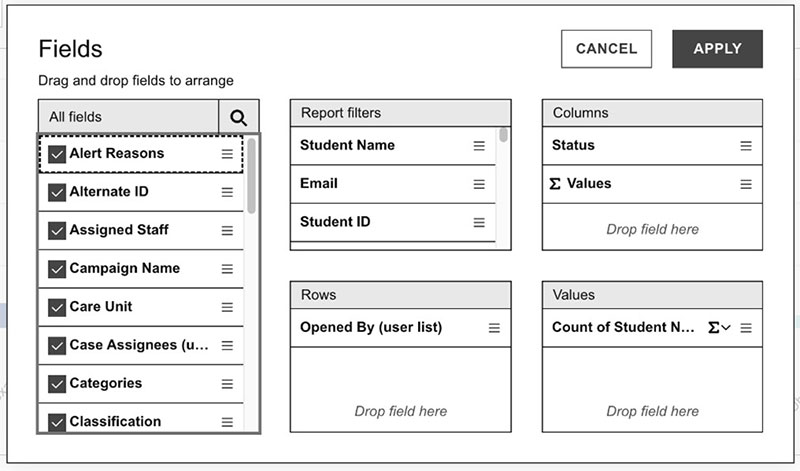Click the 'Report filters' panel header
Screen dimensions: 800x471
click(401, 113)
